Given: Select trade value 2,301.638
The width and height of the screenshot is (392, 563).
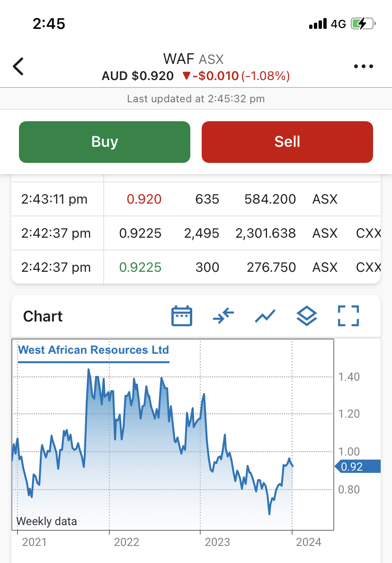Looking at the screenshot, I should click(x=266, y=233).
